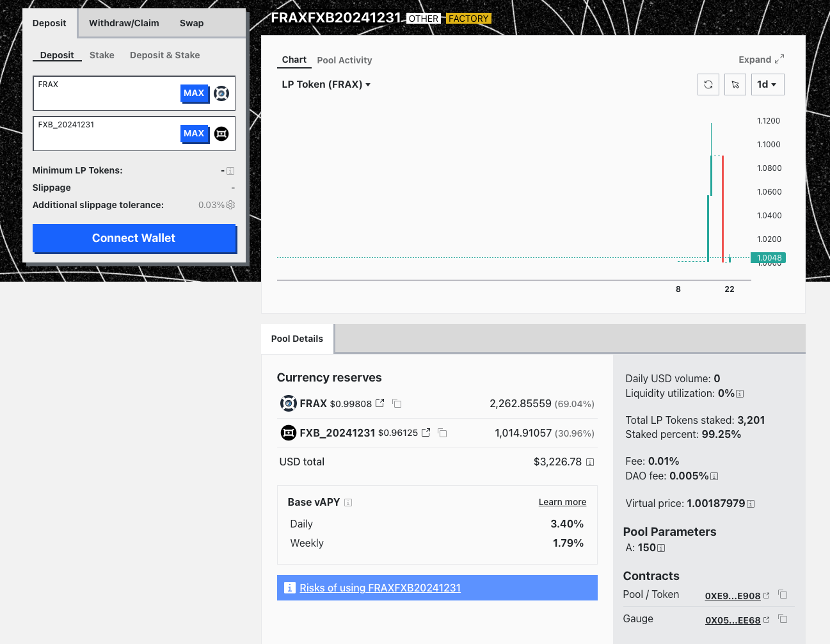
Task: Select the Deposit & Stake sub-tab
Action: click(x=164, y=55)
